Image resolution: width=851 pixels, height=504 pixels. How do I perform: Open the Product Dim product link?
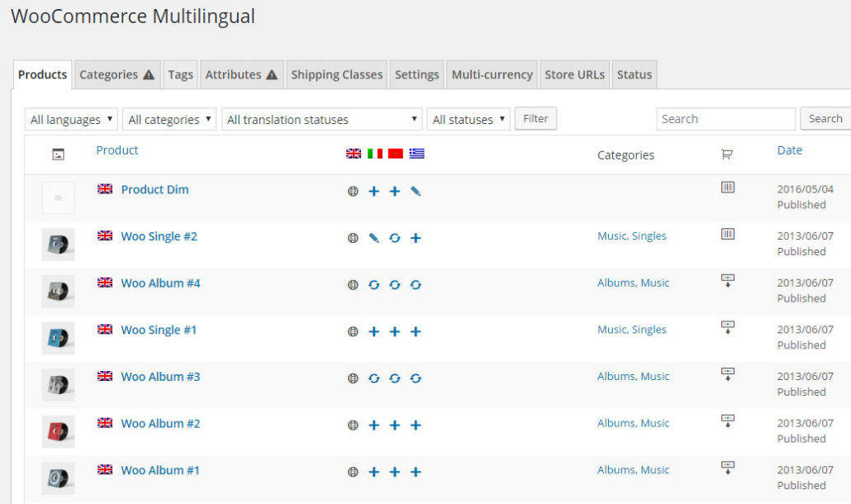coord(155,189)
